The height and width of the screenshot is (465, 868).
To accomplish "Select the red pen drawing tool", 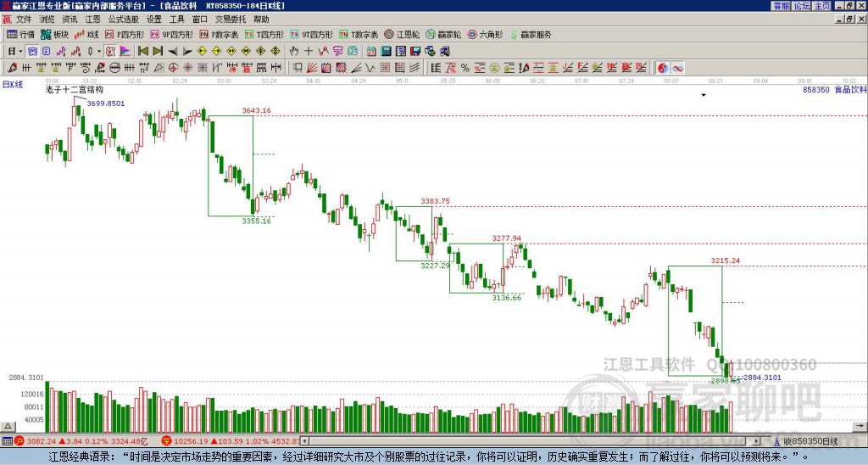I will point(12,68).
